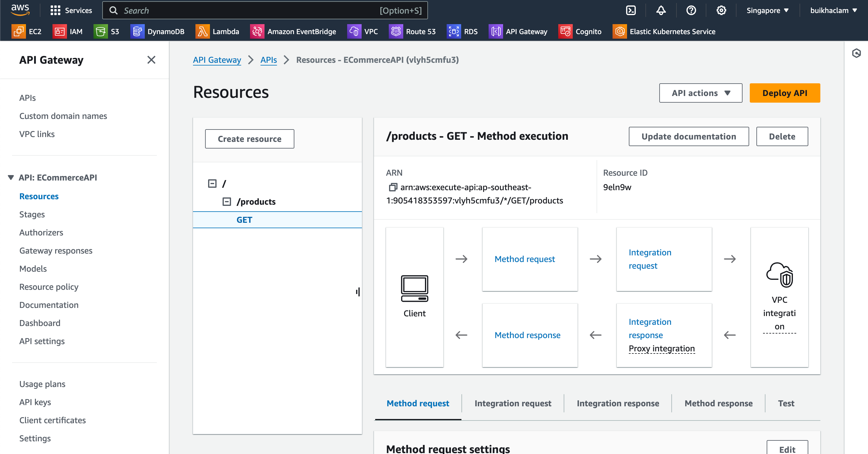
Task: Switch to the Method response tab
Action: pos(718,403)
